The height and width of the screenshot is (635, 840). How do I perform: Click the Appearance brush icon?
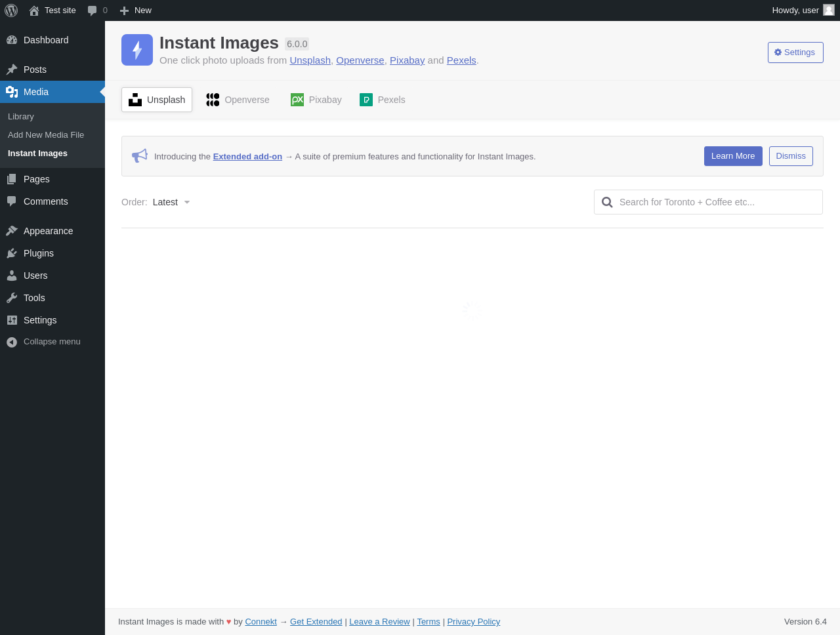click(x=12, y=231)
